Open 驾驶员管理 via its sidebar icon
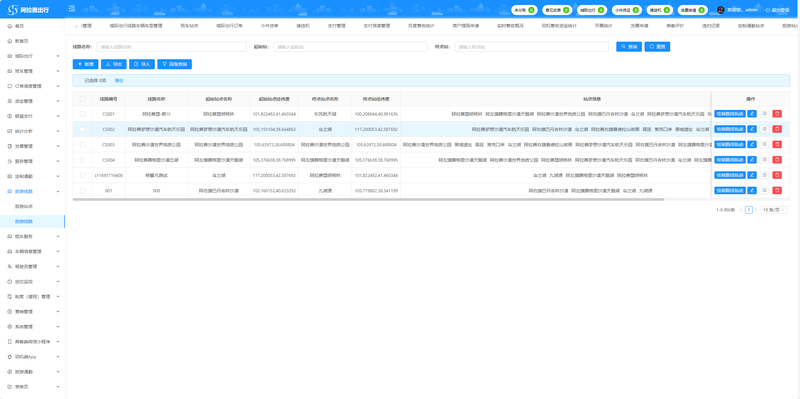This screenshot has width=800, height=399. tap(10, 266)
